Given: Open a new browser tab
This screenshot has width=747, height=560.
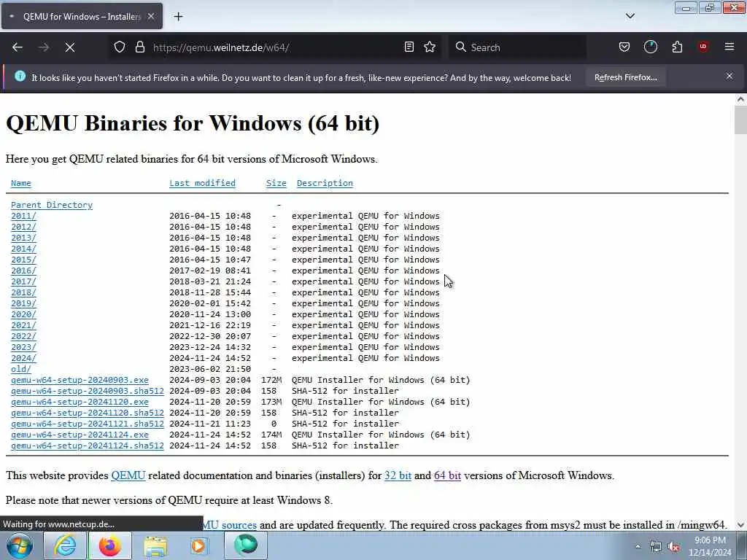Looking at the screenshot, I should tap(178, 17).
